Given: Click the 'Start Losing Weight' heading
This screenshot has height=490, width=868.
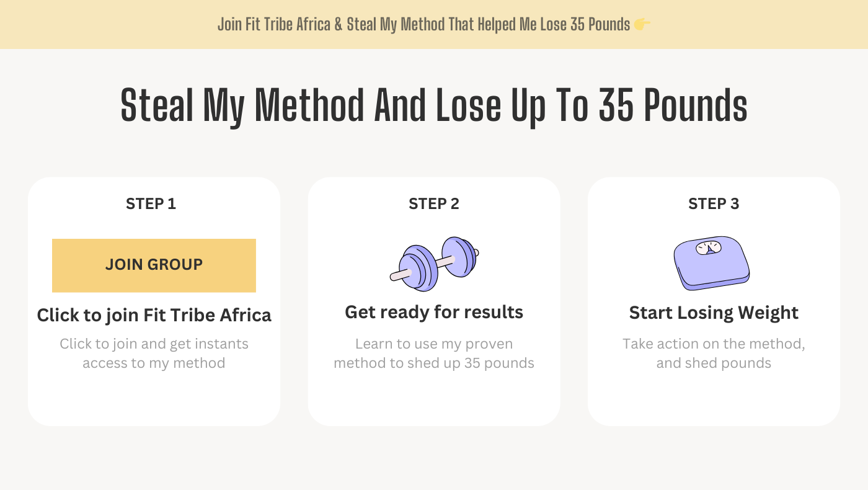Looking at the screenshot, I should (714, 313).
